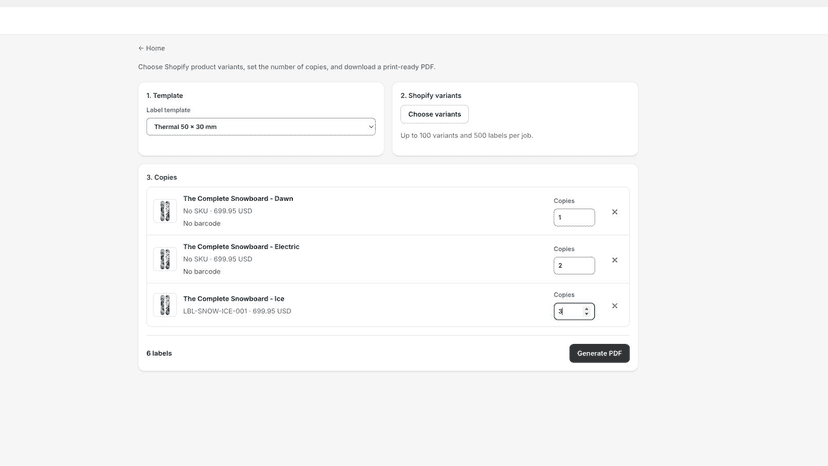828x466 pixels.
Task: Go back via the Home link
Action: (152, 48)
